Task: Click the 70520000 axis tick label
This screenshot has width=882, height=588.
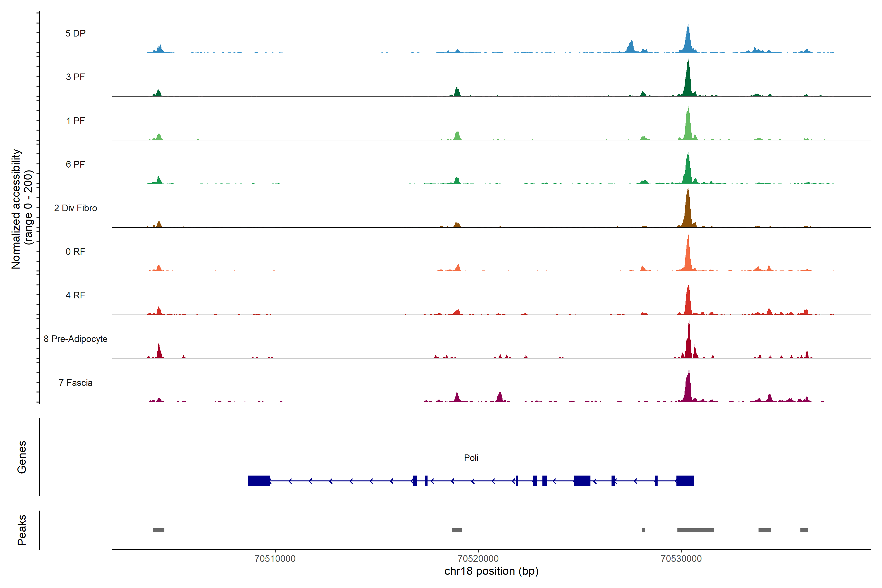Action: pyautogui.click(x=478, y=558)
